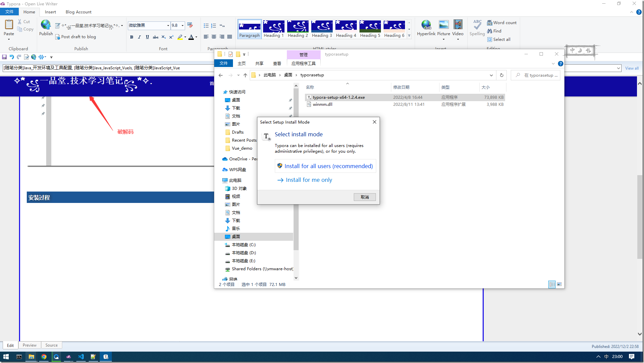Select typora-setup-x64-1.2.4.exe file

(x=405, y=97)
